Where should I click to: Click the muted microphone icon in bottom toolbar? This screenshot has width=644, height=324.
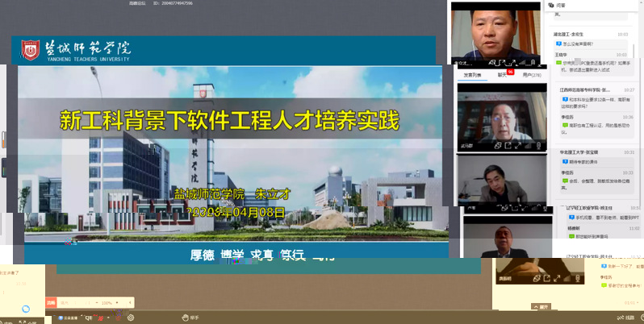100,318
